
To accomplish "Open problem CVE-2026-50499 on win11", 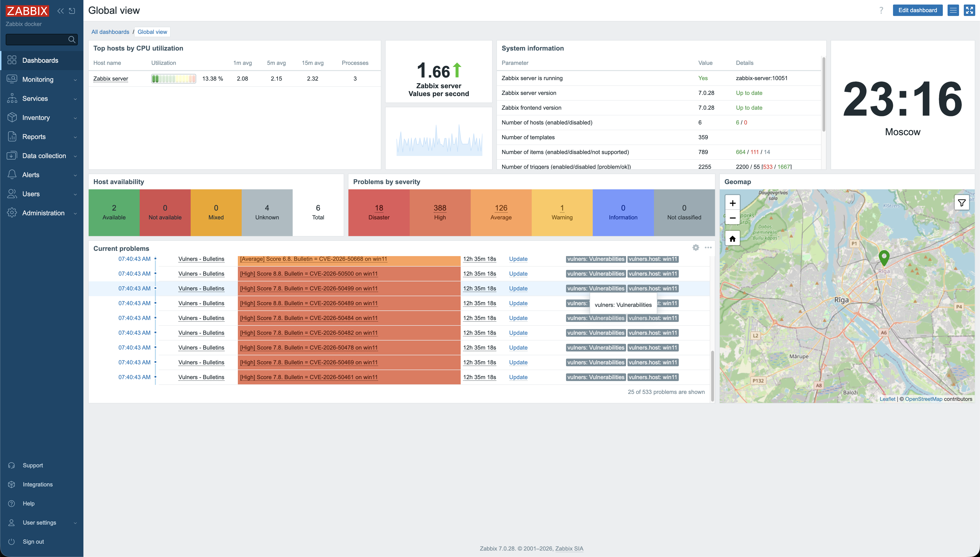I will [309, 289].
